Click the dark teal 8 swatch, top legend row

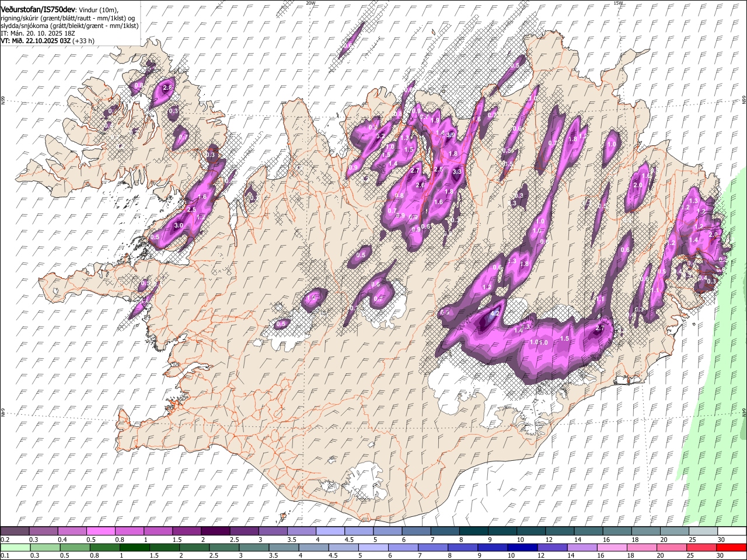tap(473, 531)
